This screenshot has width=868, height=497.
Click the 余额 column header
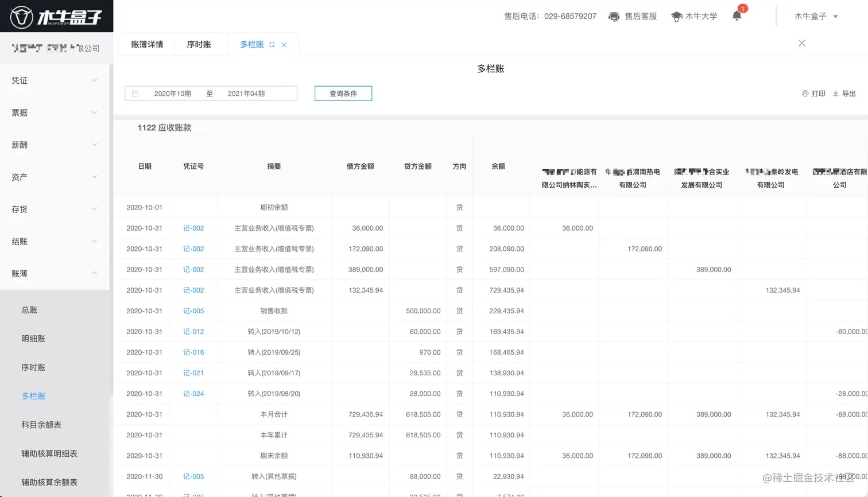coord(498,166)
